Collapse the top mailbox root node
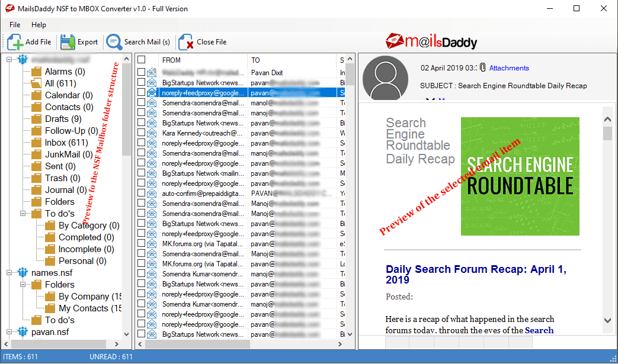The width and height of the screenshot is (618, 364). (9, 59)
